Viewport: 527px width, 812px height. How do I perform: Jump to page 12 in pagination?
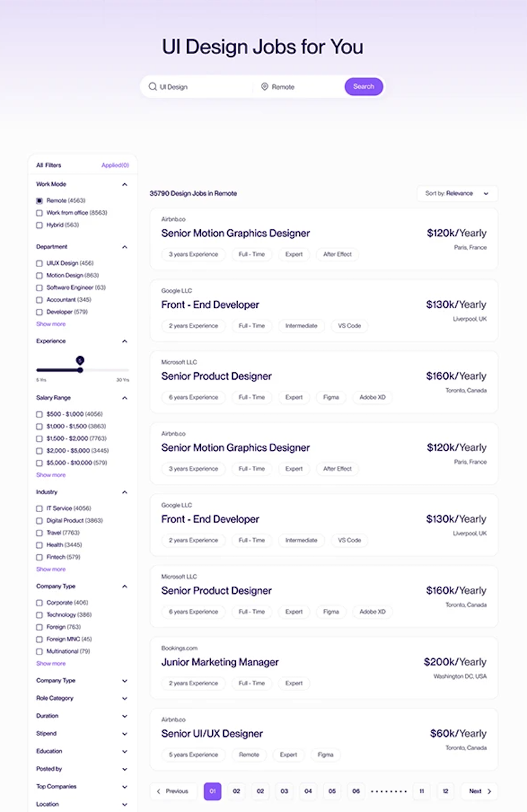(x=445, y=791)
